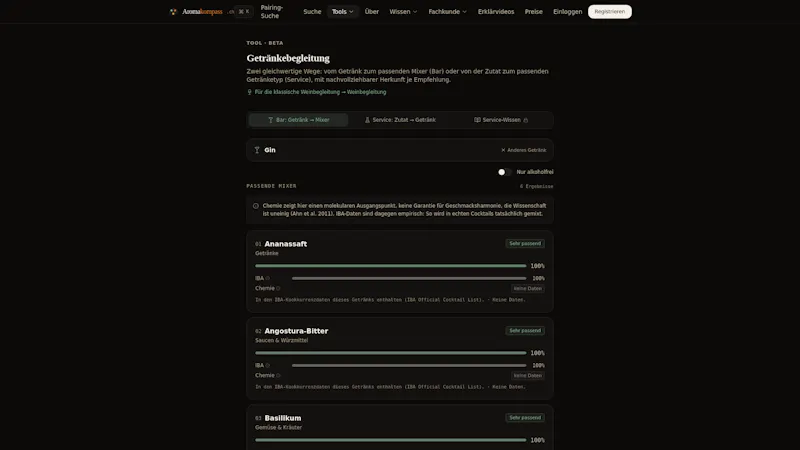Click the info icon in the Chemie notice
Viewport: 800px width, 450px height.
(x=256, y=206)
